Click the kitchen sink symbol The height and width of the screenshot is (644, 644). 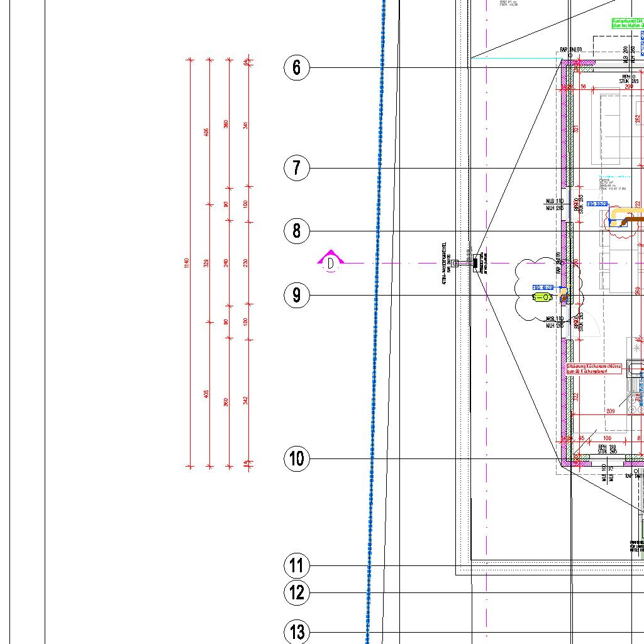point(635,368)
